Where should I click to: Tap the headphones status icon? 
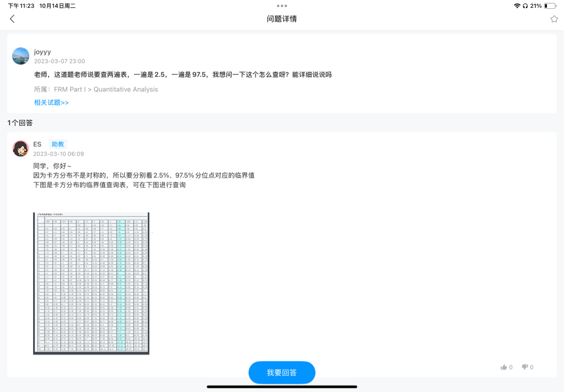tap(525, 6)
